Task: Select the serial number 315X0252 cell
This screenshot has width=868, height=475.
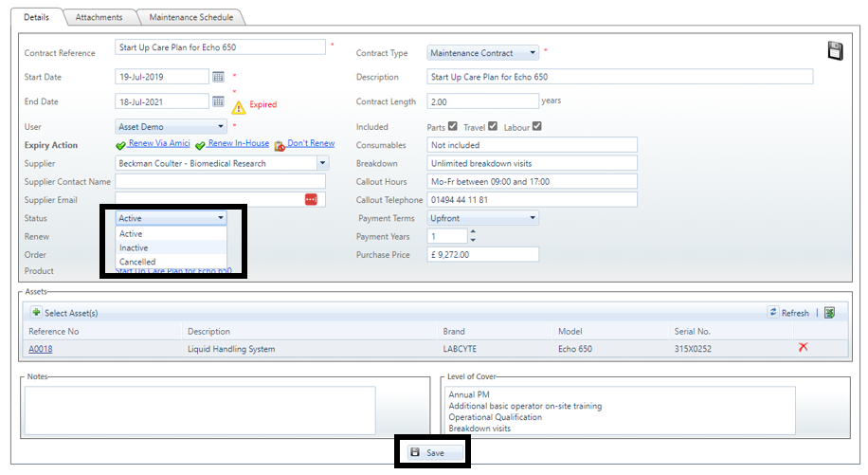Action: [693, 349]
